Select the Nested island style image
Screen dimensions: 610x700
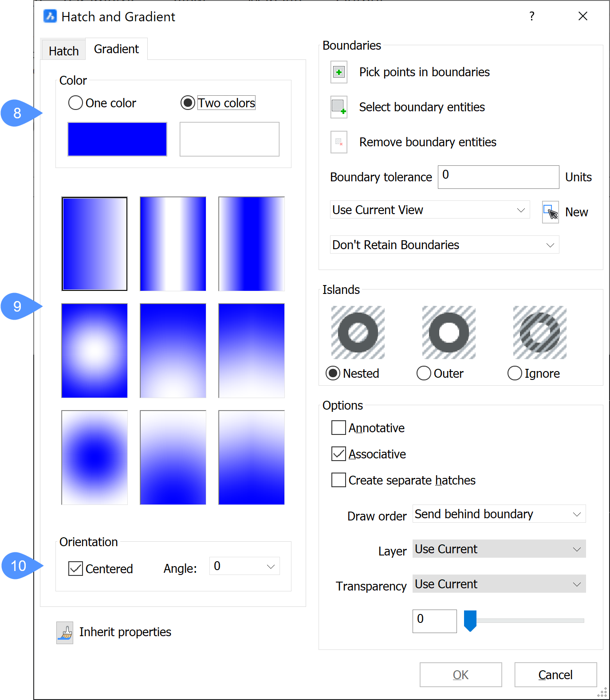tap(358, 332)
